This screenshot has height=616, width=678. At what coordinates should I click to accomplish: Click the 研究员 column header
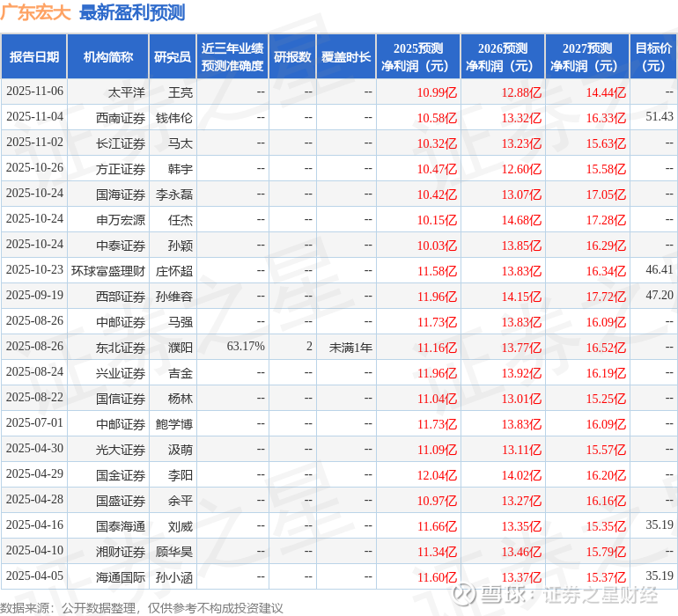(x=173, y=56)
